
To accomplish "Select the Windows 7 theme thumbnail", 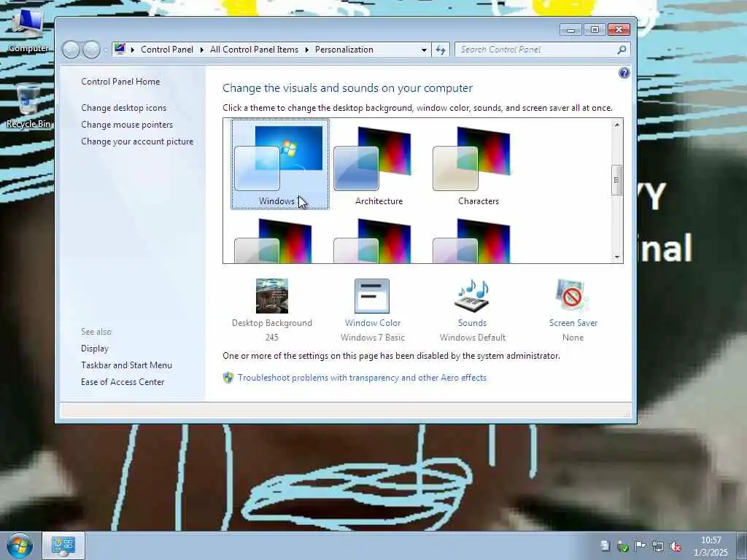I will [280, 164].
